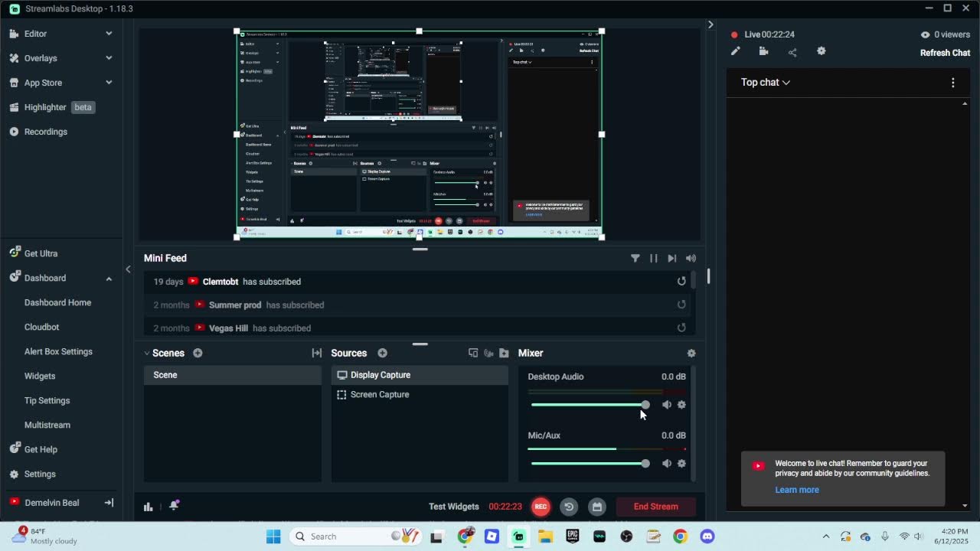Toggle Studio Mode icon in Sources panel
The image size is (980, 551).
click(473, 353)
